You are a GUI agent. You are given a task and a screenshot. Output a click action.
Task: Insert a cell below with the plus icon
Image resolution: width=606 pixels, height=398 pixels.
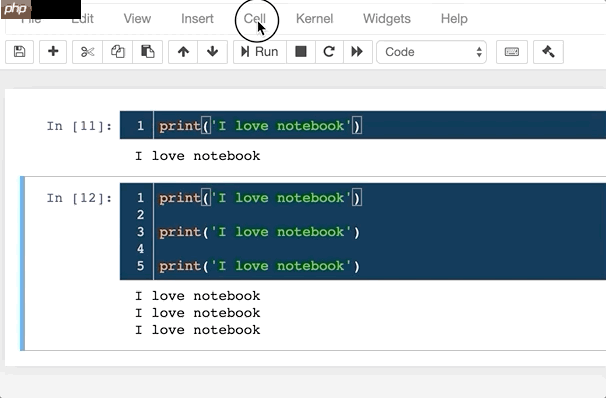(x=53, y=52)
